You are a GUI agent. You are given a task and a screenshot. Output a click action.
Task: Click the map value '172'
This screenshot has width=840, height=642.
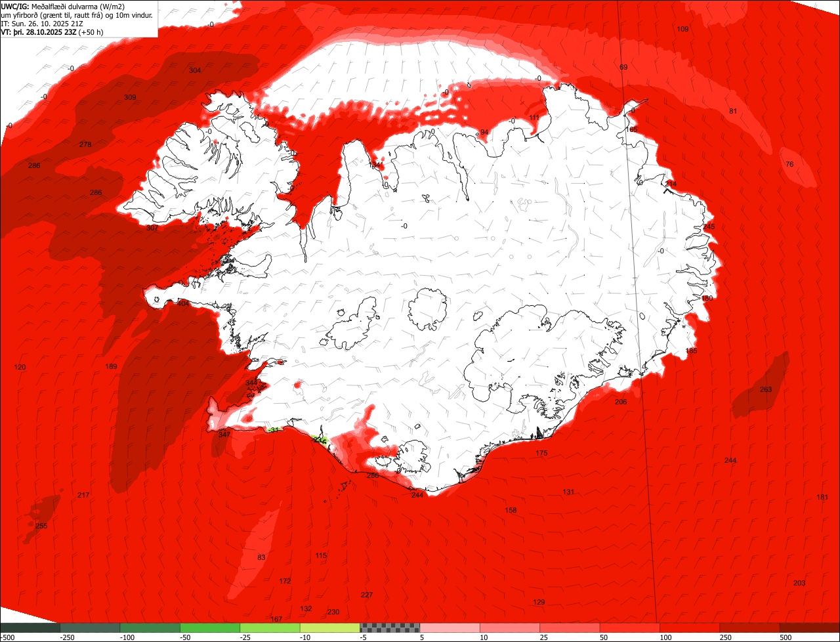click(x=285, y=582)
